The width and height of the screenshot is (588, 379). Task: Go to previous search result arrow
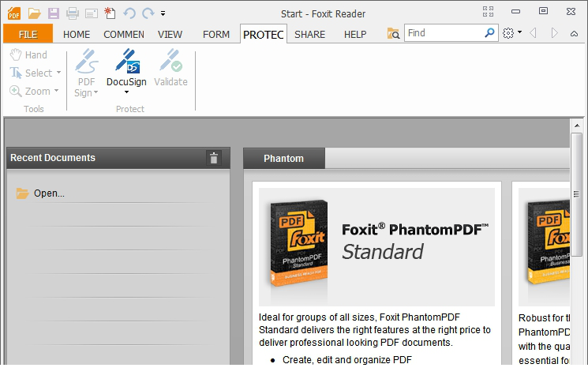tap(533, 33)
